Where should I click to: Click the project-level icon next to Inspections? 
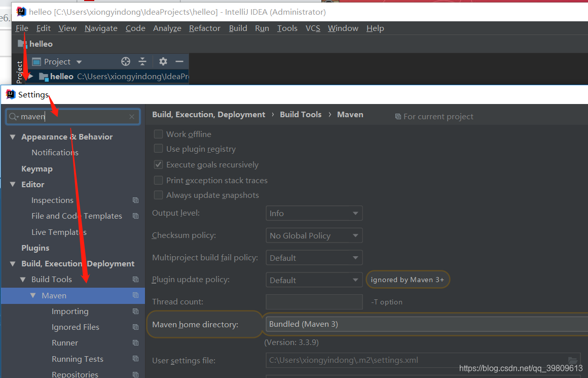[x=136, y=200]
